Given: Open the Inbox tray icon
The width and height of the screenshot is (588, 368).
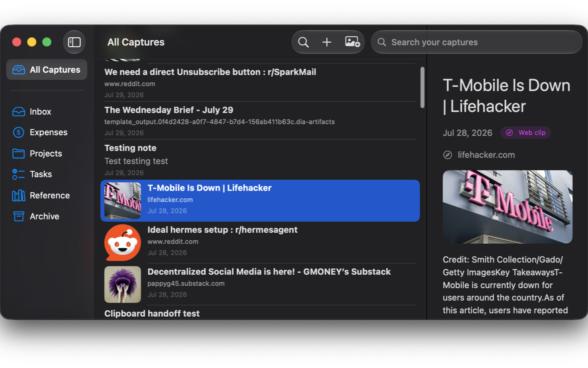Looking at the screenshot, I should [19, 112].
